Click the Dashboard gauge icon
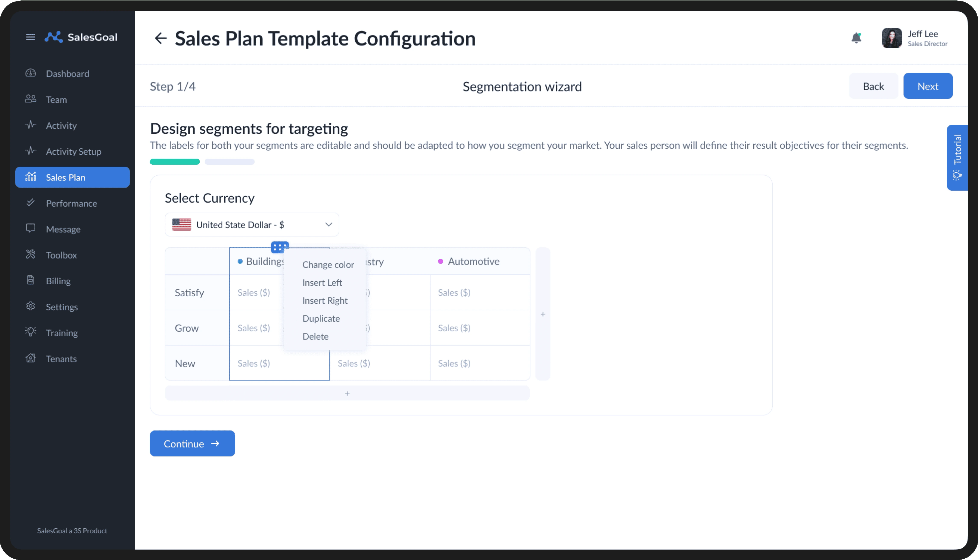Image resolution: width=978 pixels, height=560 pixels. point(30,73)
